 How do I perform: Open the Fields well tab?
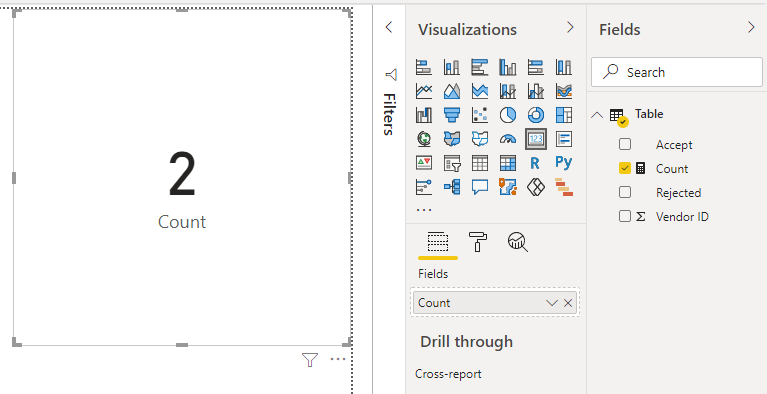coord(438,242)
